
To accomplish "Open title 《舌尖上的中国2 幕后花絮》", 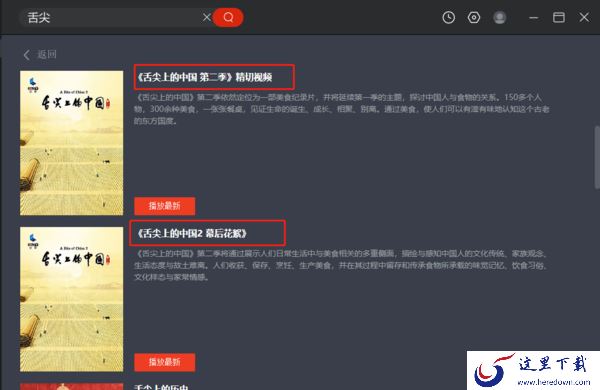I will coord(192,233).
